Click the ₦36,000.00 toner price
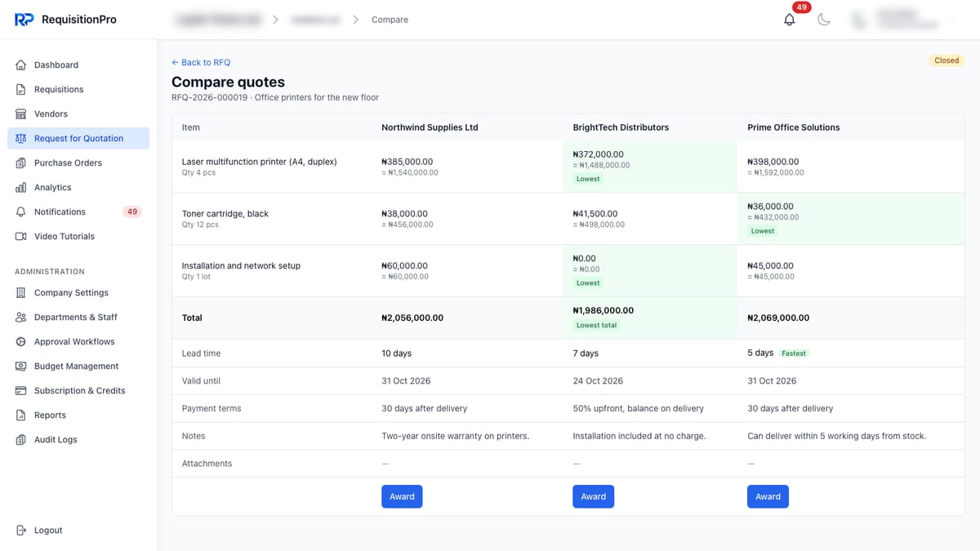The height and width of the screenshot is (551, 980). 770,207
